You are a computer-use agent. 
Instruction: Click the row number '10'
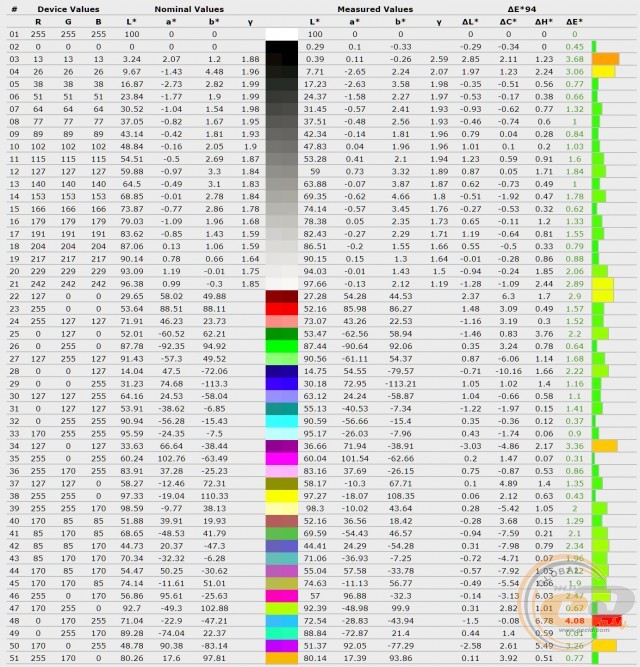pyautogui.click(x=14, y=146)
